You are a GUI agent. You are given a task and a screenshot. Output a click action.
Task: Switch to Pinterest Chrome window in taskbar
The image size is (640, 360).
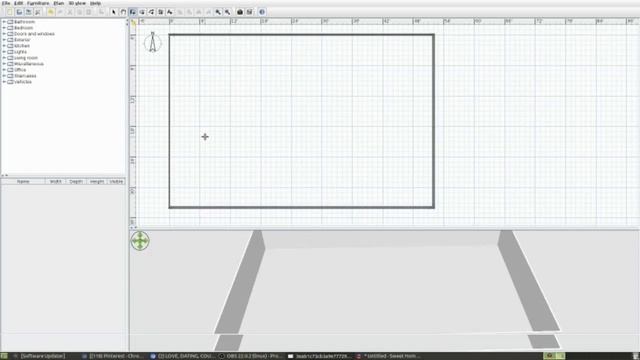(x=113, y=356)
